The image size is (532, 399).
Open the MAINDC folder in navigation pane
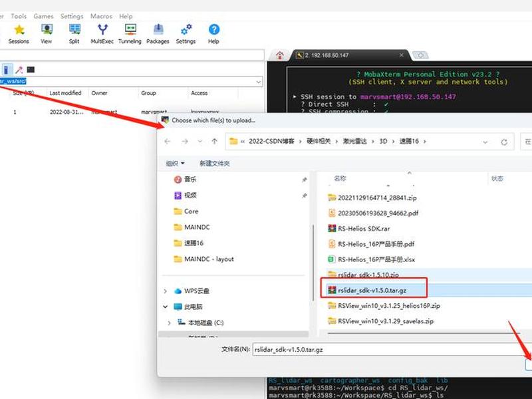pyautogui.click(x=192, y=227)
